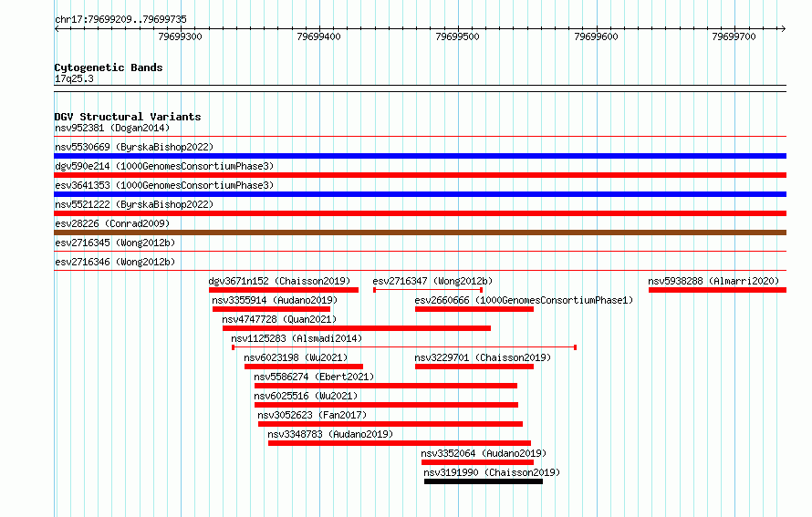The width and height of the screenshot is (812, 517).
Task: Click the 79699600 ruler position label
Action: (596, 36)
